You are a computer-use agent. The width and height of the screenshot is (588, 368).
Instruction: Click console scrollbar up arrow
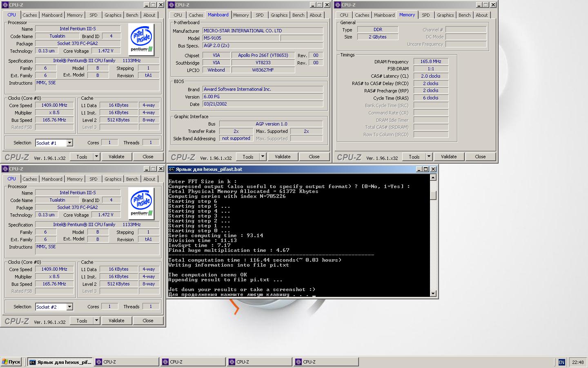coord(433,178)
